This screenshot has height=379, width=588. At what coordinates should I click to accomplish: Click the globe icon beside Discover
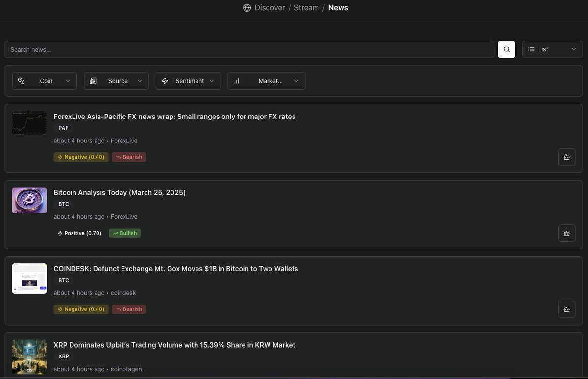(x=247, y=8)
